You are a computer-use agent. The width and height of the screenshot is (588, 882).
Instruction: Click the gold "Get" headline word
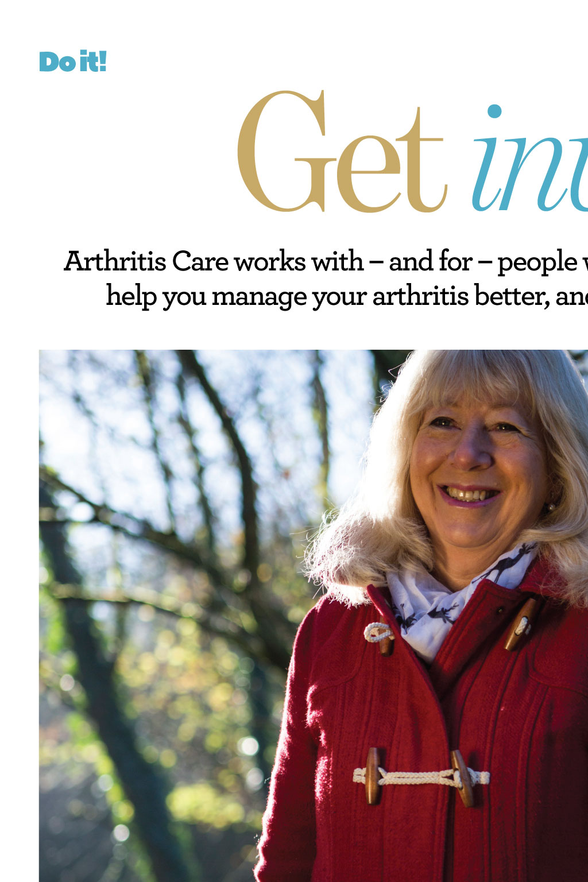coord(342,152)
